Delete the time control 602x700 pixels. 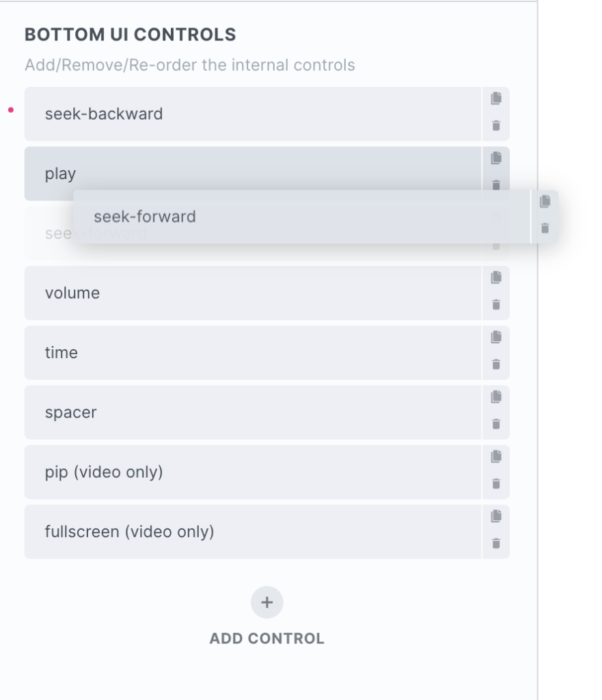coord(496,364)
